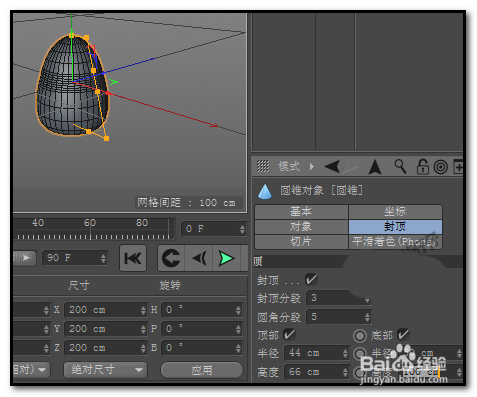The width and height of the screenshot is (477, 397).
Task: Edit the current frame field 0 F
Action: pyautogui.click(x=210, y=229)
